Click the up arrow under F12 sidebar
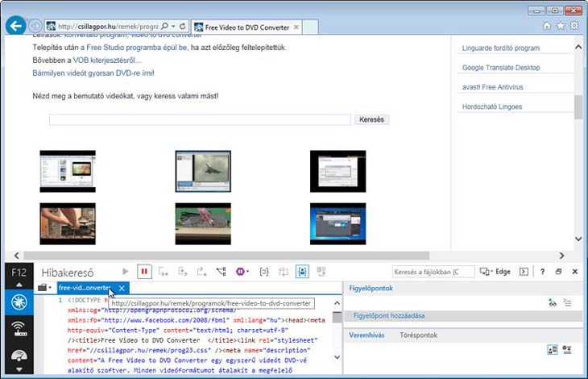 click(x=19, y=285)
